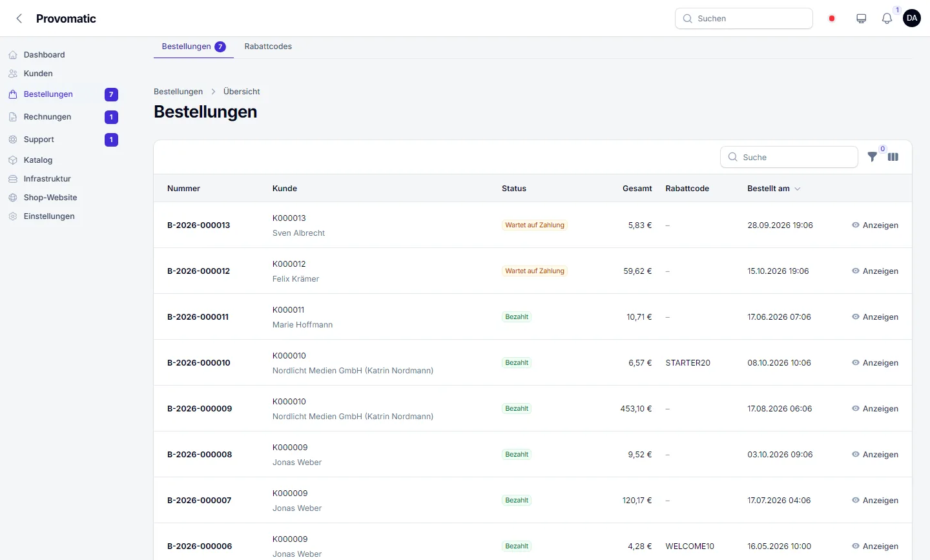Sort by Bestellt am column chevron
Screen dimensions: 930x560
click(798, 189)
